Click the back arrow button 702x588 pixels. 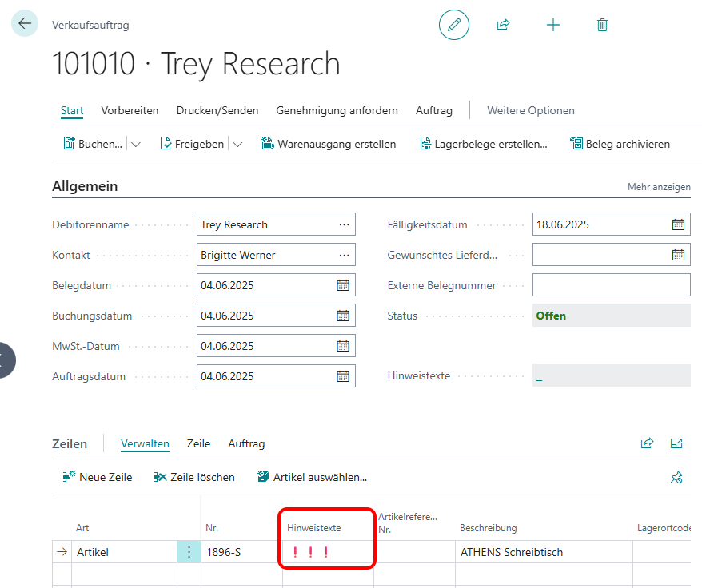tap(25, 24)
